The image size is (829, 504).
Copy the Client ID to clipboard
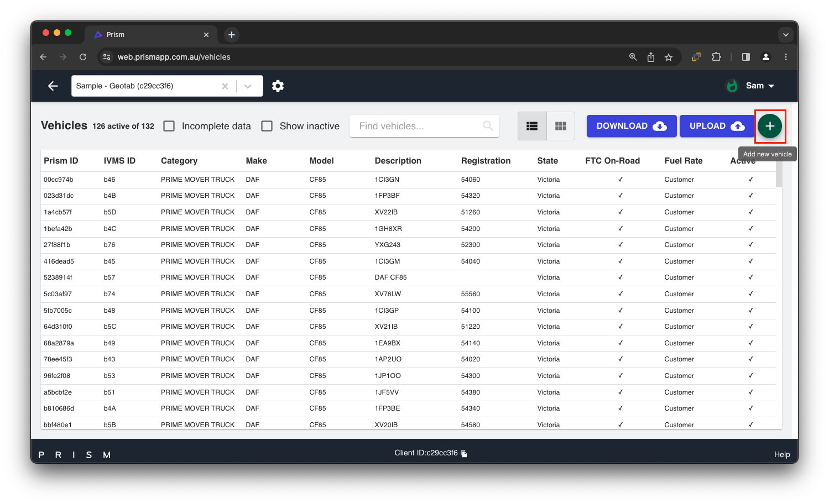(x=464, y=454)
